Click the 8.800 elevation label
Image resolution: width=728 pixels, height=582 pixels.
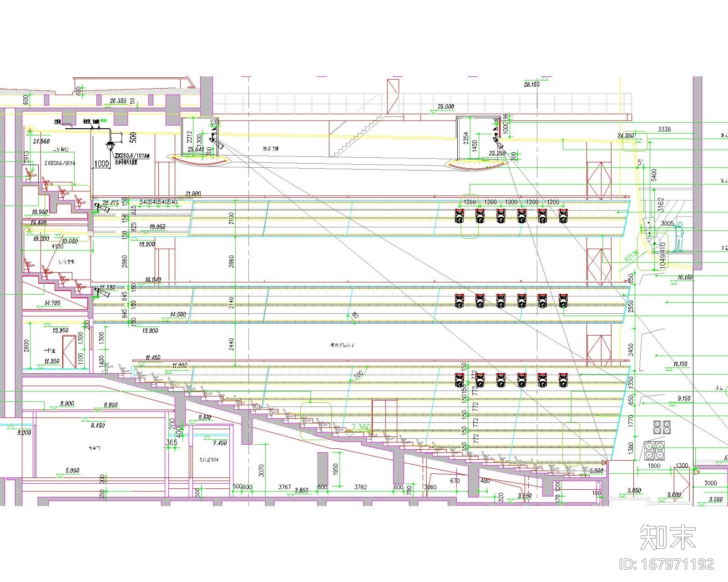pyautogui.click(x=111, y=405)
